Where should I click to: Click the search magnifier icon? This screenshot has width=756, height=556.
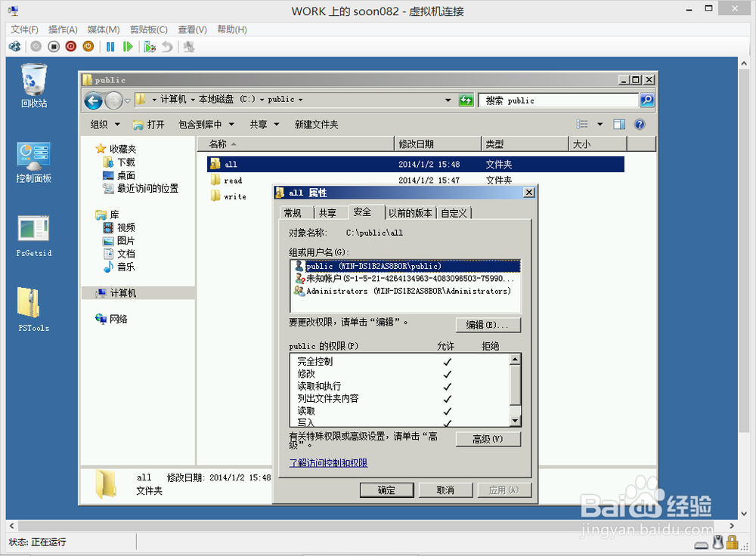646,100
